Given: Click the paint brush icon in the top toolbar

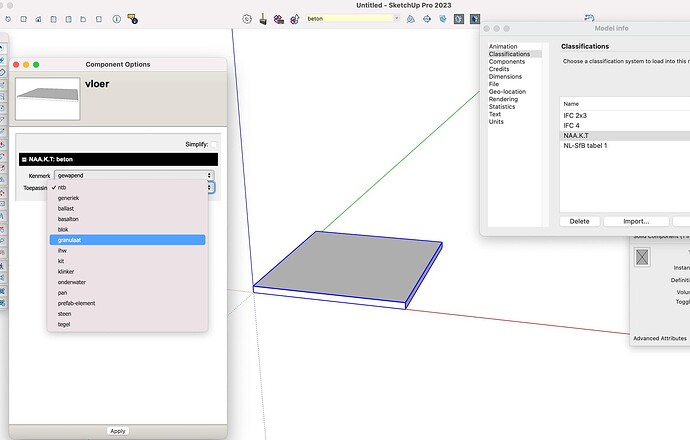Looking at the screenshot, I should [x=263, y=19].
